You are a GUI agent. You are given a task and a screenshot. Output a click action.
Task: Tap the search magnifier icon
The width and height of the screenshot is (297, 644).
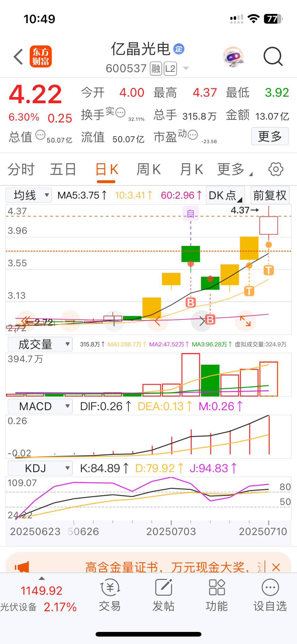(273, 57)
